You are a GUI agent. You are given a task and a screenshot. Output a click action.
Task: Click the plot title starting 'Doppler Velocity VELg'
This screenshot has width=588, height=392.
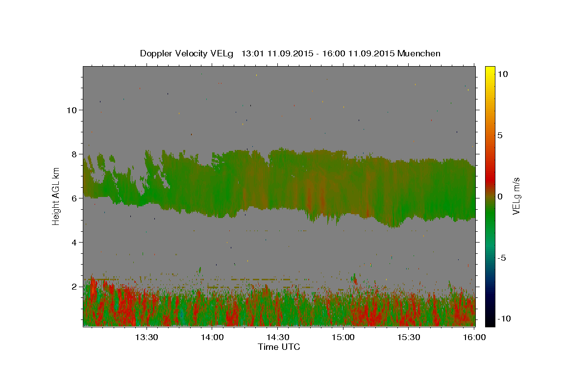(x=290, y=53)
